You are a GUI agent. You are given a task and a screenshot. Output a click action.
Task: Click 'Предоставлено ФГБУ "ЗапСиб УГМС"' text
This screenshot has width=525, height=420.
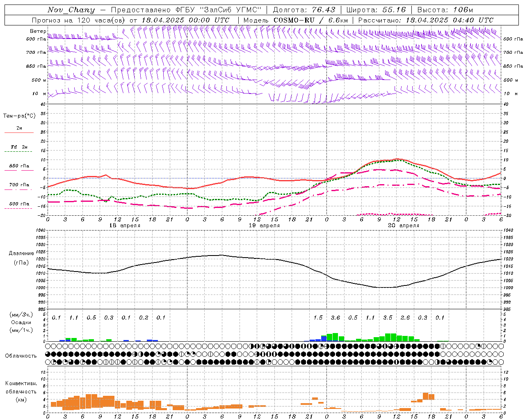pyautogui.click(x=186, y=10)
